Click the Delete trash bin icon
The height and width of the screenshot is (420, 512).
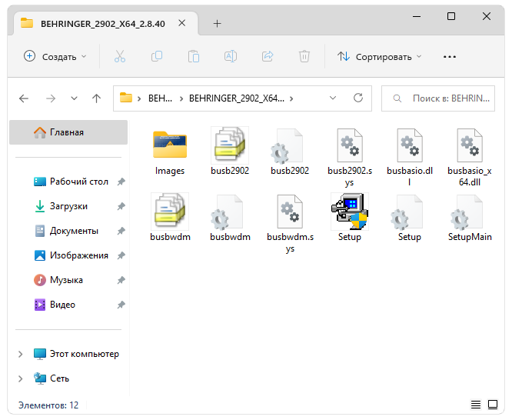[x=304, y=56]
